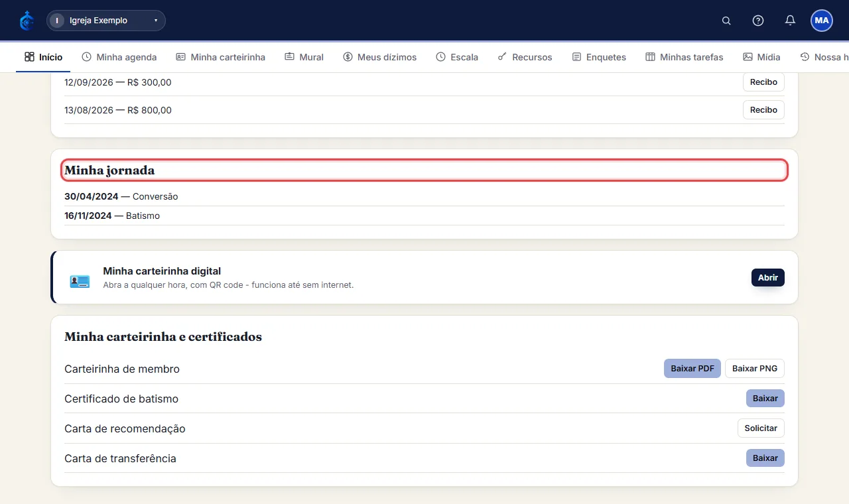The image size is (849, 504).
Task: Switch to the Minha agenda tab
Action: [119, 57]
